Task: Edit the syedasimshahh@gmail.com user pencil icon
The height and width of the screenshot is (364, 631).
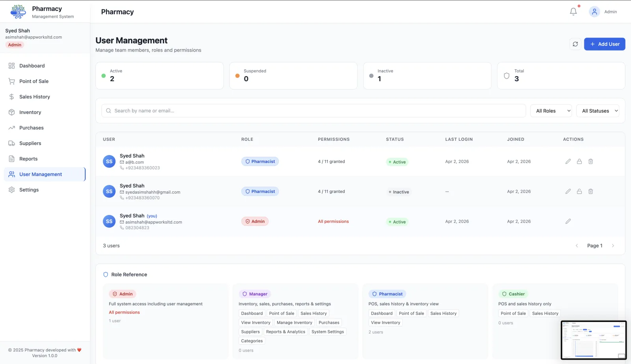Action: (x=568, y=191)
